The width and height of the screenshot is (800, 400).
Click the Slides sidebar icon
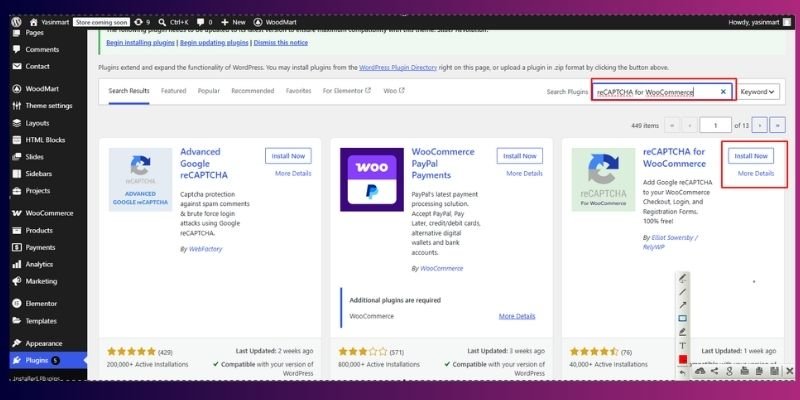tap(17, 157)
